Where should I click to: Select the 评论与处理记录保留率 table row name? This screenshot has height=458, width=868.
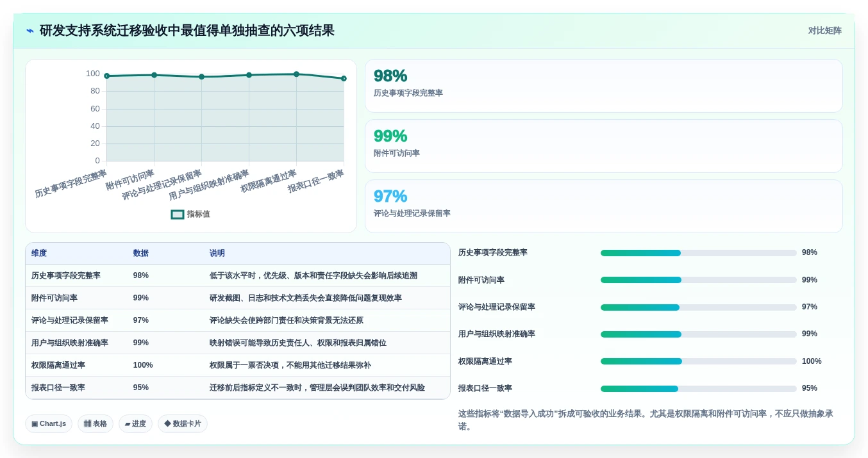70,320
